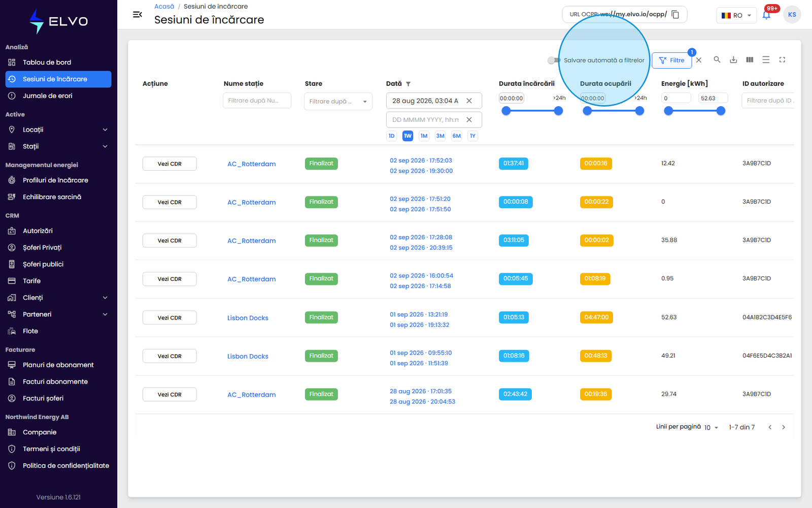Open the column visibility icon
Screen dimensions: 812x508
[750, 59]
